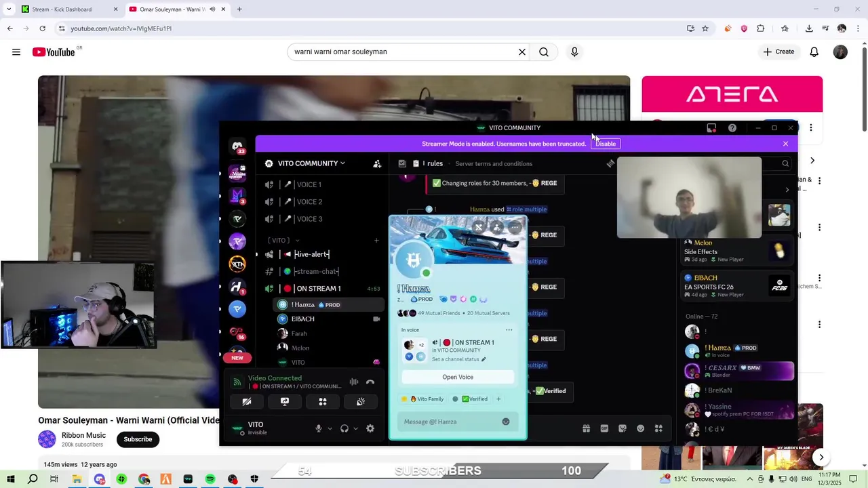Open gift icon in chat bar
The image size is (868, 488).
[x=586, y=428]
